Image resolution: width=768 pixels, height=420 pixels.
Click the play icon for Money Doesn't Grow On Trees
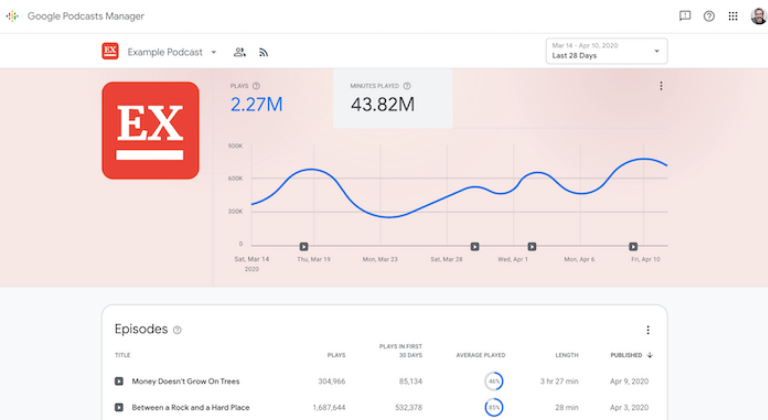(119, 381)
